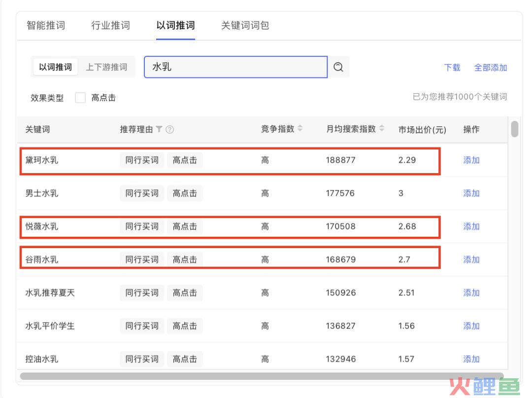Click the vertical scrollbar thumb

[x=515, y=129]
